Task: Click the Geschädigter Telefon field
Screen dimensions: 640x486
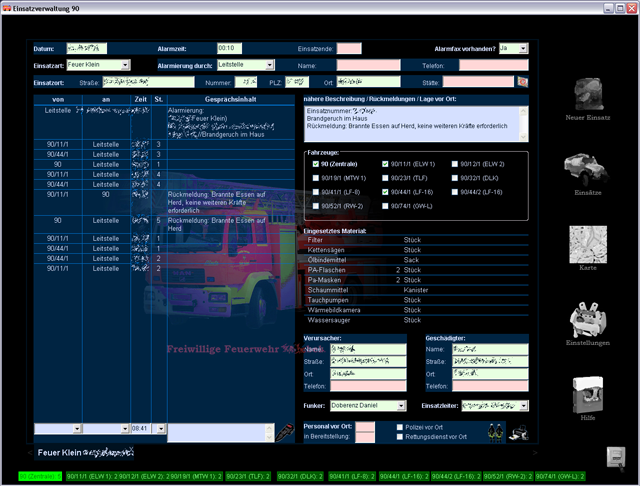Action: pos(490,386)
